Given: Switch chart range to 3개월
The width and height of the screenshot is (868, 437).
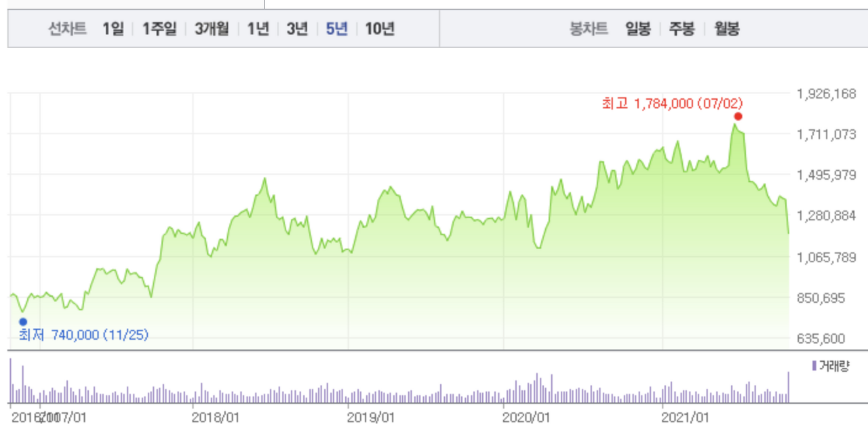Looking at the screenshot, I should click(x=212, y=29).
